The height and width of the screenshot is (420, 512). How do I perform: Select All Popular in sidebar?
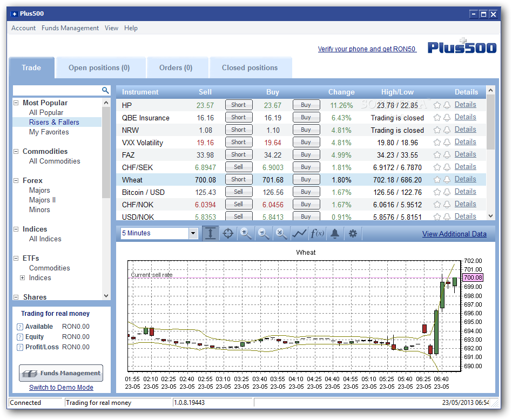click(46, 113)
